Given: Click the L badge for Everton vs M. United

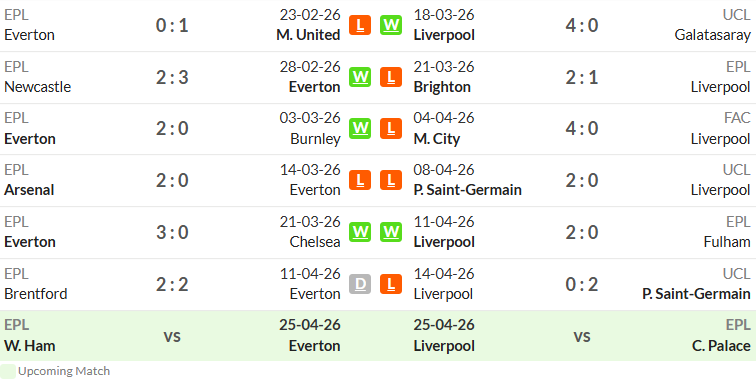Looking at the screenshot, I should click(360, 25).
